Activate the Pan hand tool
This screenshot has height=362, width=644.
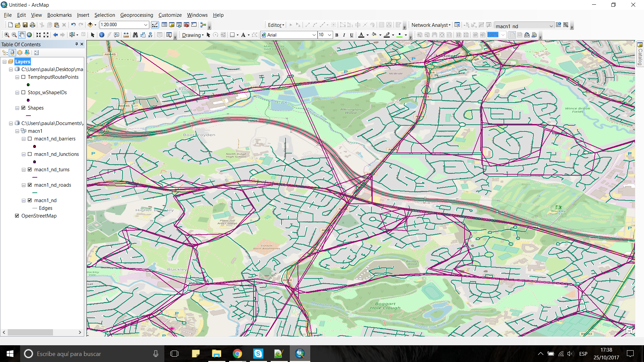click(x=22, y=35)
